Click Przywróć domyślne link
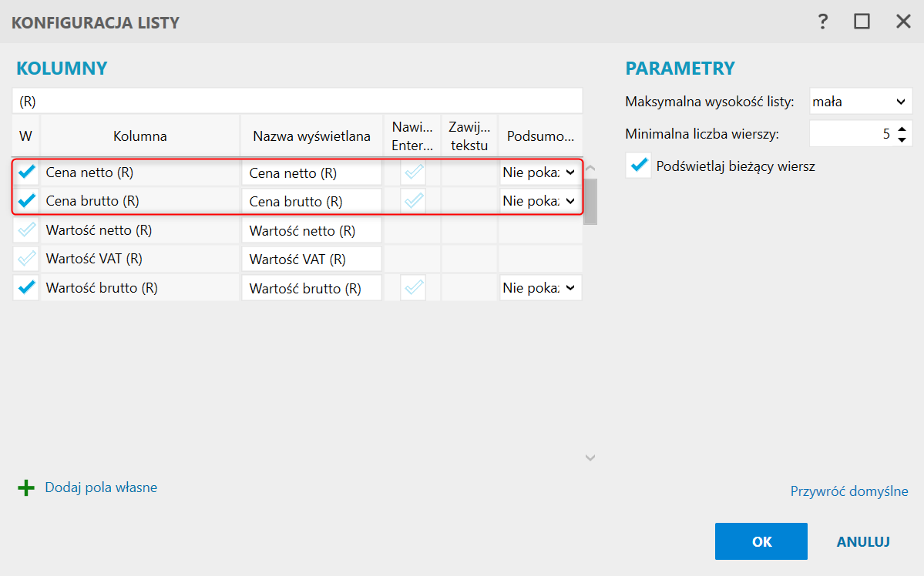The height and width of the screenshot is (576, 924). coord(849,491)
